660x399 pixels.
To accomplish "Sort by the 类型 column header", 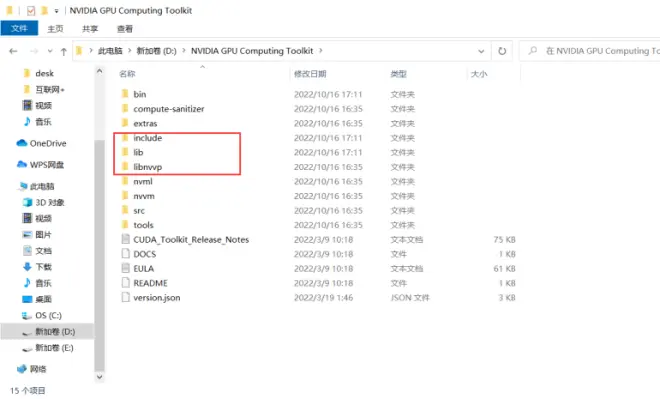I will [398, 74].
